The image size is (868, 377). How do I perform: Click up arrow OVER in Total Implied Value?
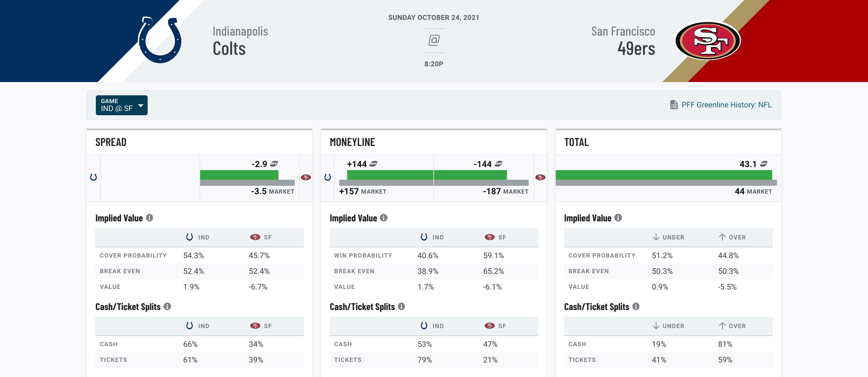click(722, 237)
